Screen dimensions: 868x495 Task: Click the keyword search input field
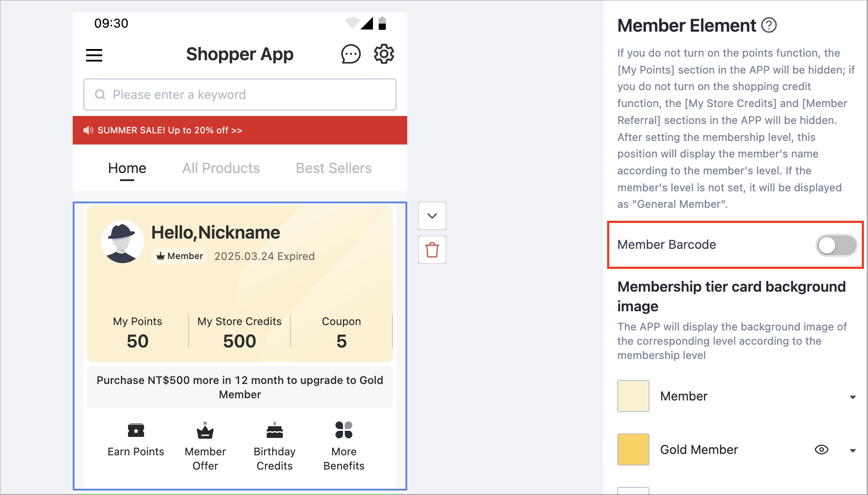tap(240, 95)
